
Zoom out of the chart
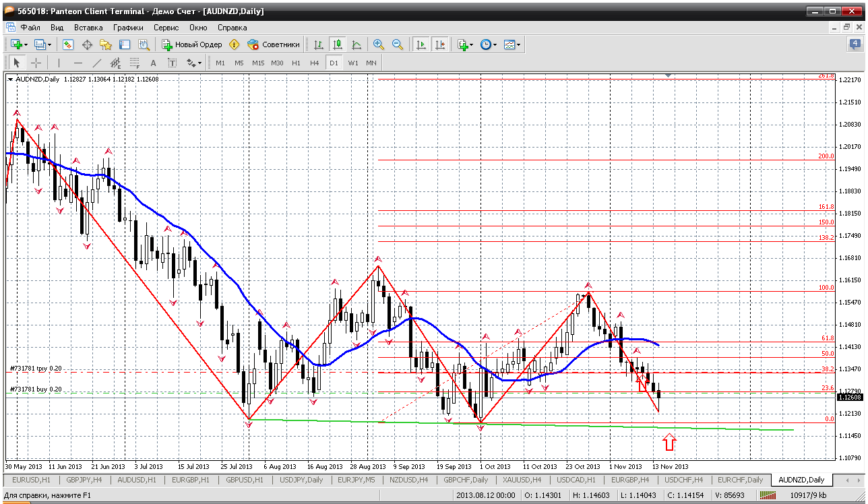coord(398,44)
